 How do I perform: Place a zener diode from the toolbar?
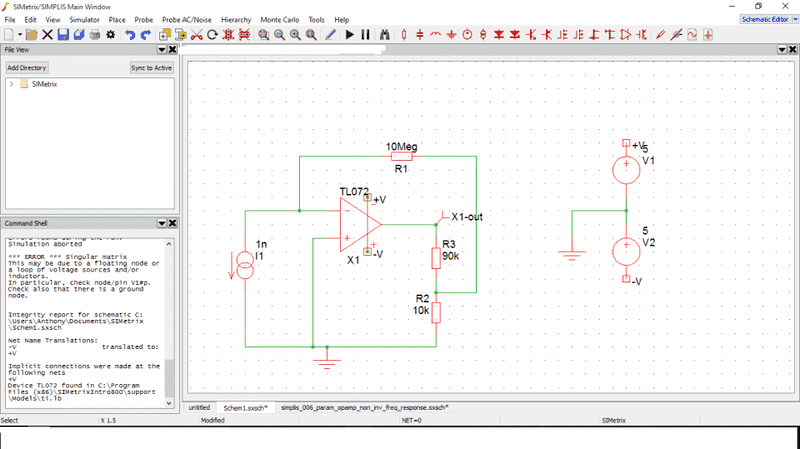pyautogui.click(x=515, y=35)
